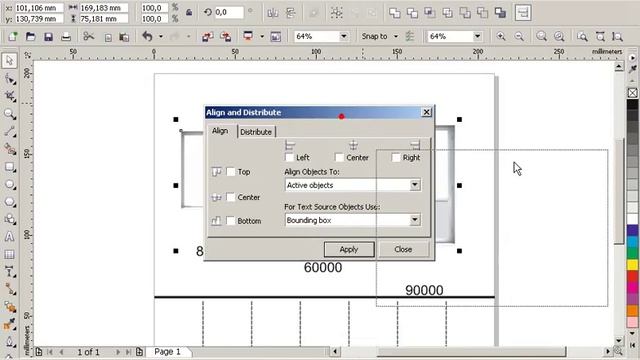The height and width of the screenshot is (360, 640).
Task: Select the Align tab
Action: pyautogui.click(x=220, y=131)
